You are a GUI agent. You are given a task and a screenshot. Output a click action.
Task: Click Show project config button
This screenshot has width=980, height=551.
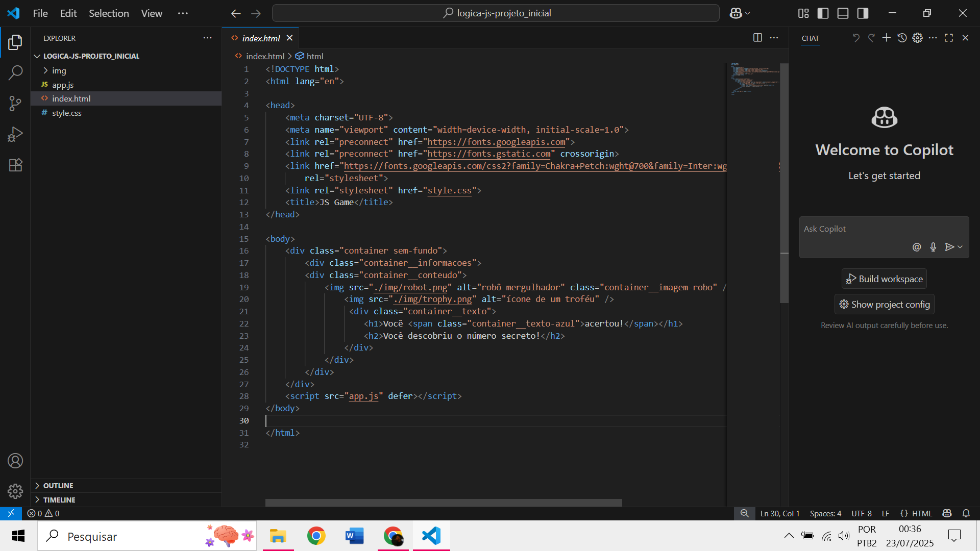(x=884, y=304)
